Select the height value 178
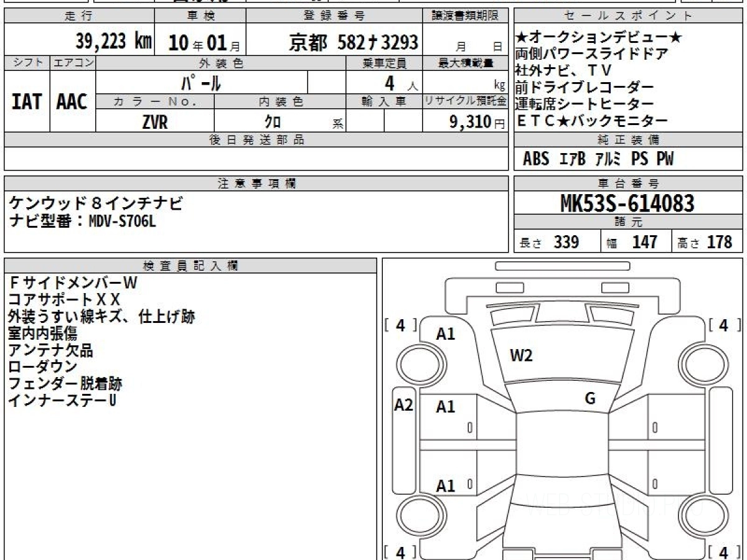The width and height of the screenshot is (747, 560). [x=719, y=242]
